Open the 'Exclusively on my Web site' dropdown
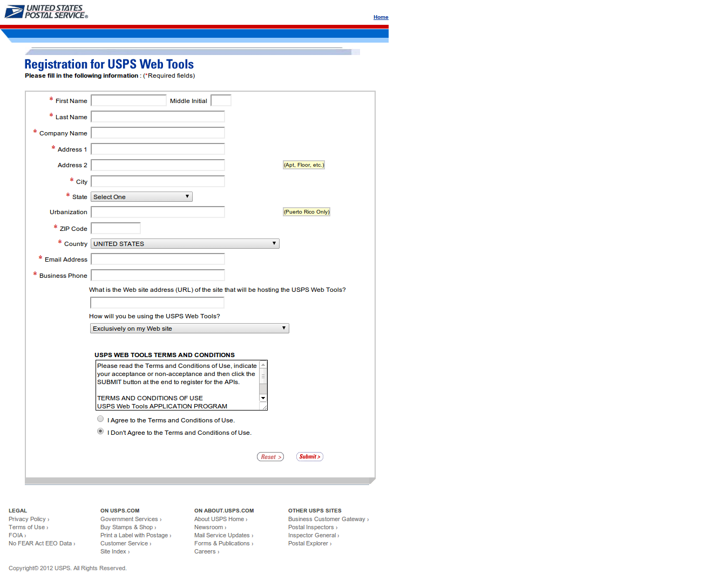 (189, 329)
